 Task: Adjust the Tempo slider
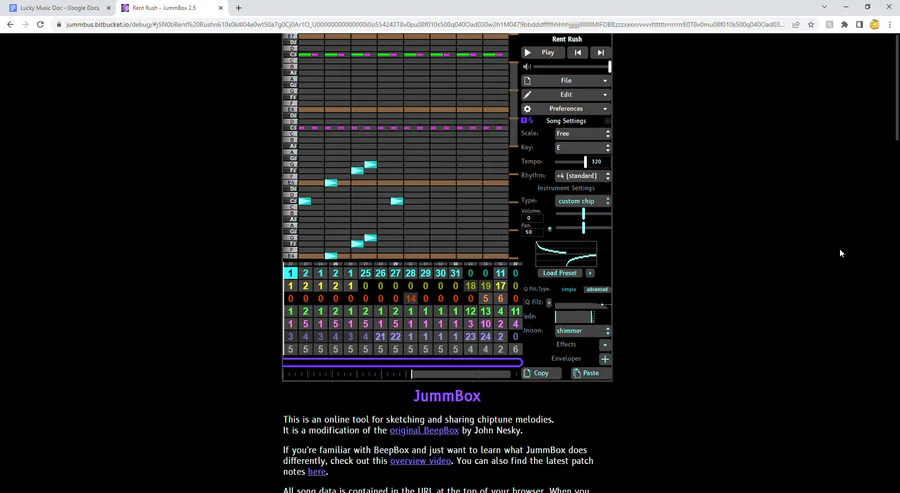click(x=571, y=162)
